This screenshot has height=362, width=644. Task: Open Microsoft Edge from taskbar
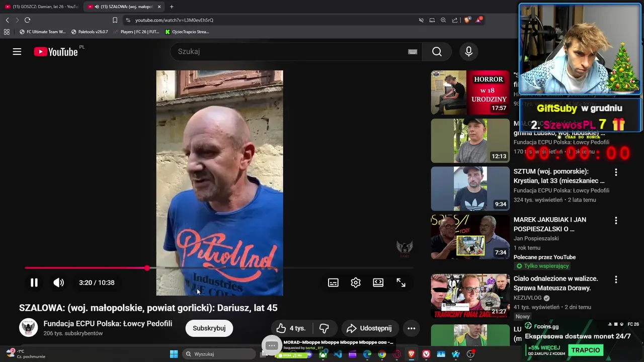coord(367,354)
